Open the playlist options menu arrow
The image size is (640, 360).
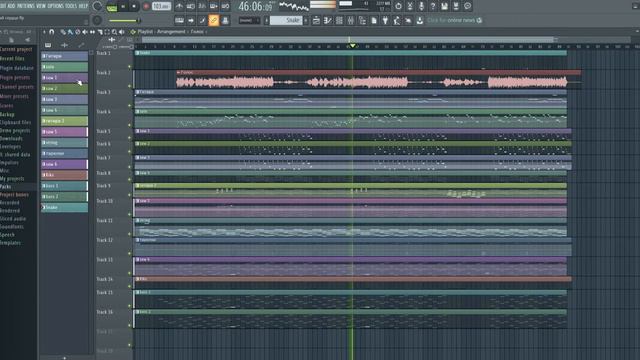click(44, 32)
